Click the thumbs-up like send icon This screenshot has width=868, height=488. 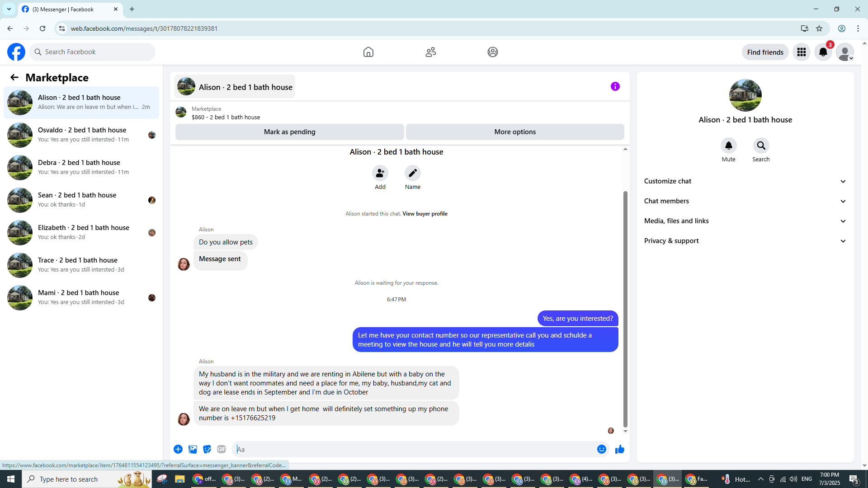click(619, 449)
